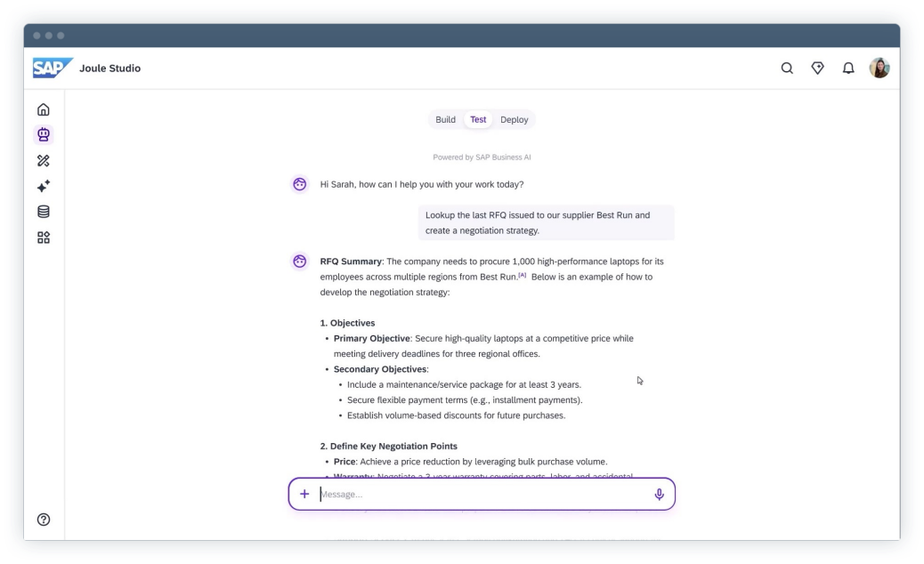This screenshot has width=924, height=564.
Task: Switch to the Deploy tab
Action: tap(514, 119)
